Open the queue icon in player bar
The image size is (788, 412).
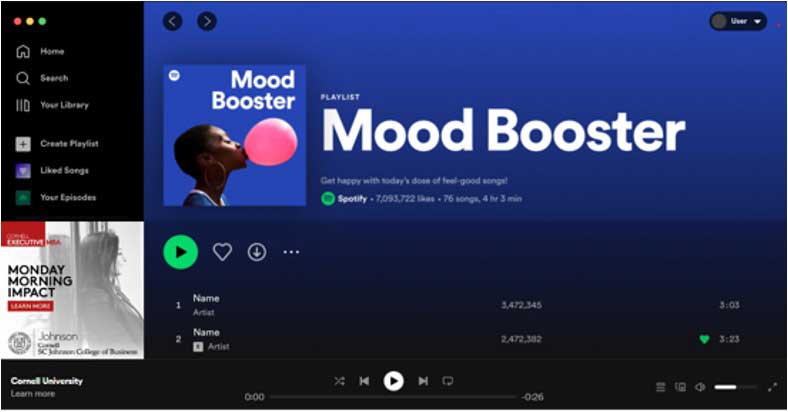[661, 387]
